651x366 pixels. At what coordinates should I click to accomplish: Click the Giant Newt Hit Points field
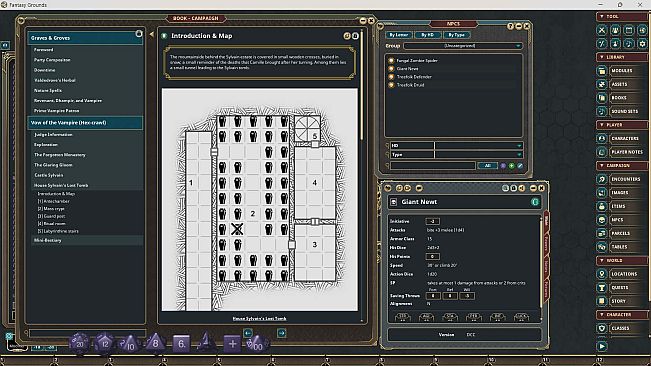click(432, 256)
